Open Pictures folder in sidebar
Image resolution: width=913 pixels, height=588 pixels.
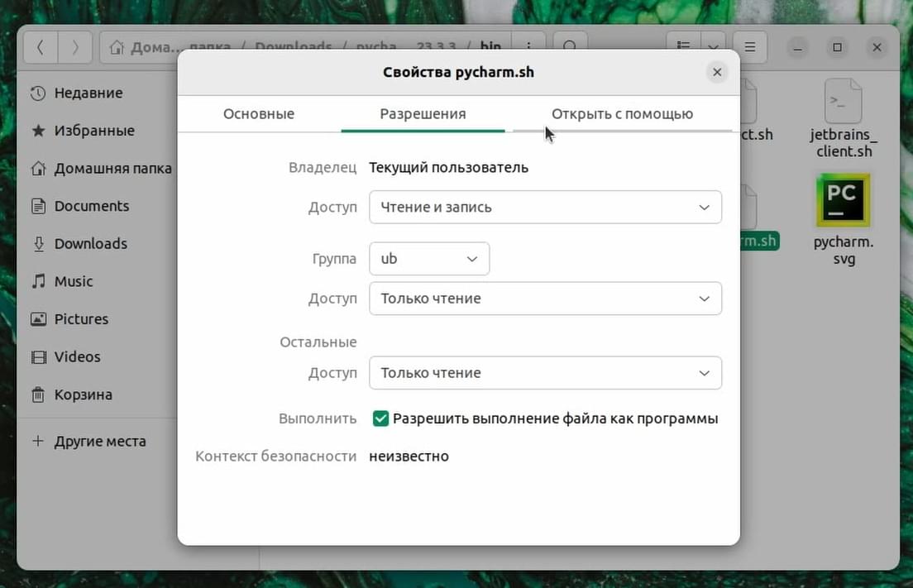[69, 319]
